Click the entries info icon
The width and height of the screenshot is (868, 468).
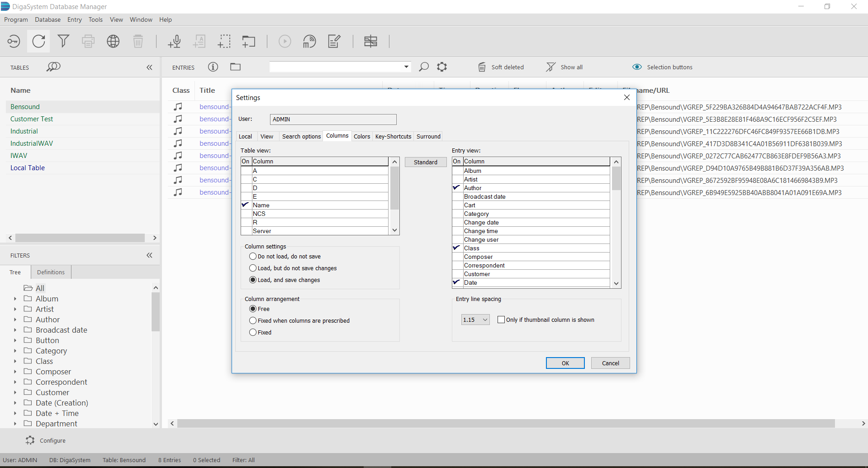tap(213, 67)
